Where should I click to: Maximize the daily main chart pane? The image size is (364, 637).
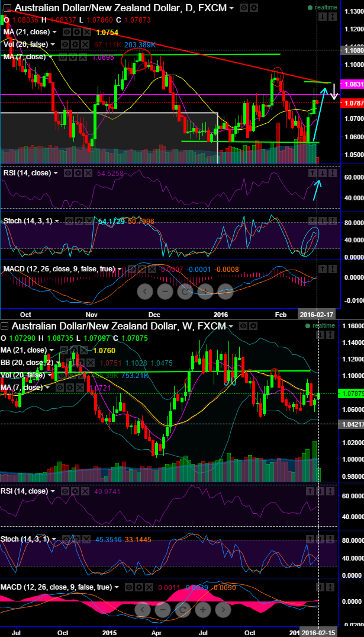[333, 17]
